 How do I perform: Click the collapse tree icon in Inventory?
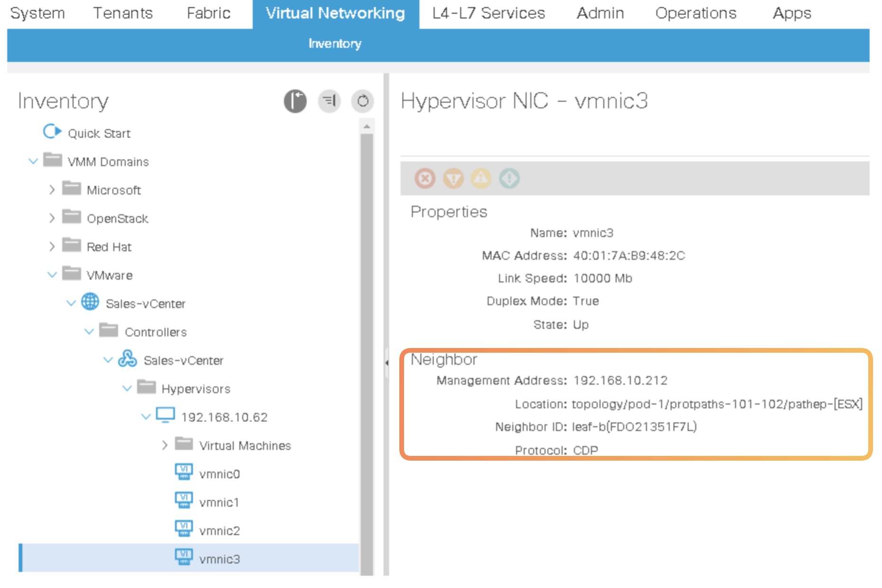click(329, 101)
